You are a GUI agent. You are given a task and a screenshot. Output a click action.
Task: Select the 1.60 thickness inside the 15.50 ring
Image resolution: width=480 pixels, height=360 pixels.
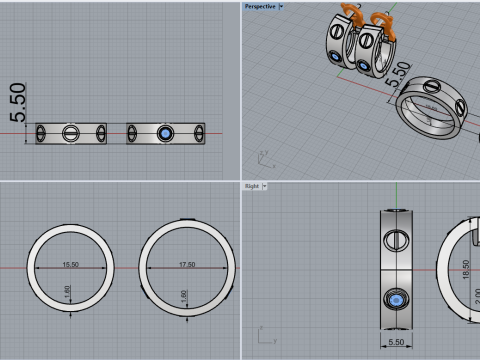click(67, 292)
